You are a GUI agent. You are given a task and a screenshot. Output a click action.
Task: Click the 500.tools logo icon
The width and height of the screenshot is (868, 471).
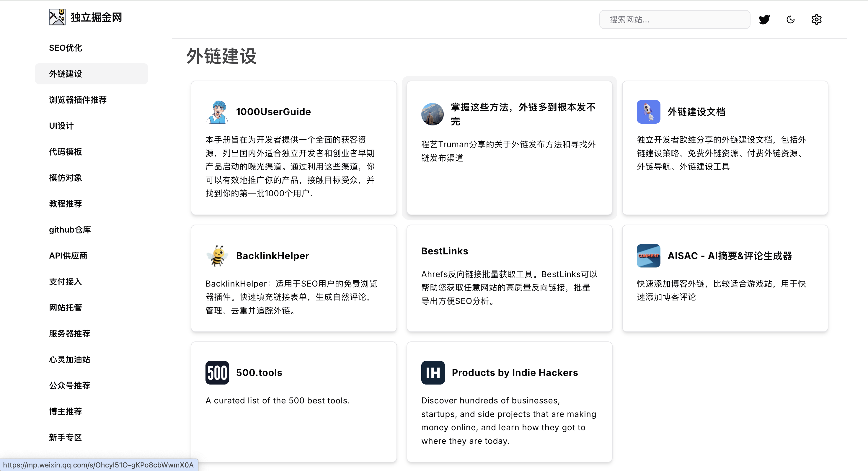(x=217, y=373)
